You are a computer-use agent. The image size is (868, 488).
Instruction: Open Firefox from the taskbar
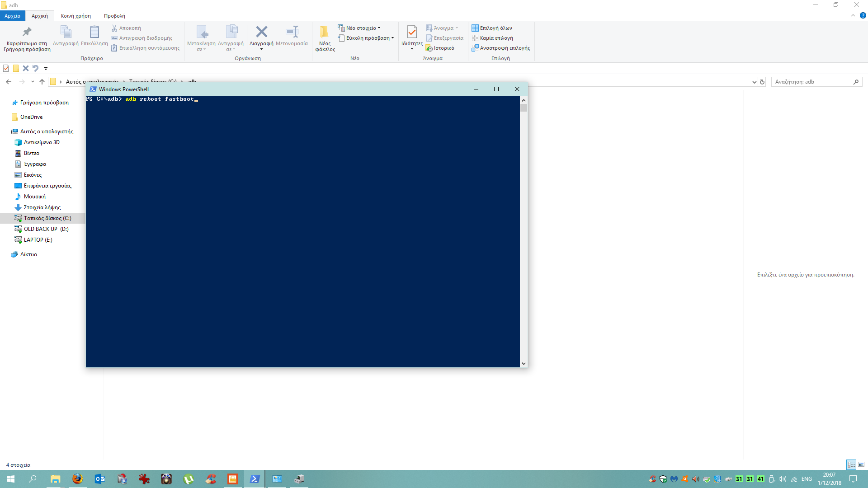pyautogui.click(x=77, y=479)
